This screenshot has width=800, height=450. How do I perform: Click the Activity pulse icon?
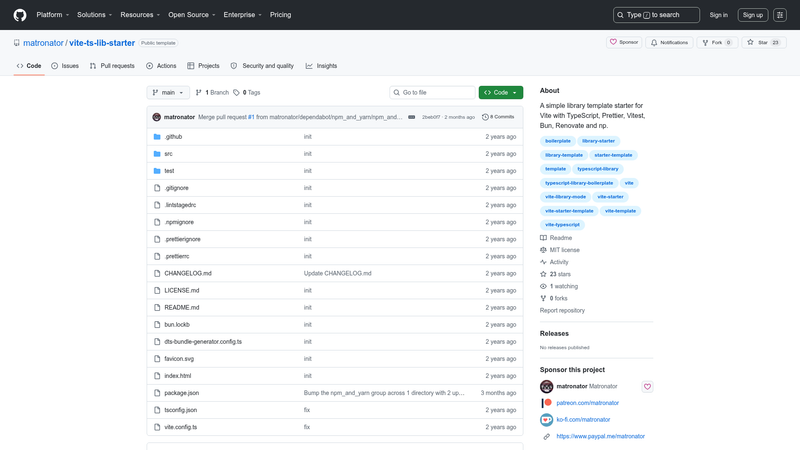tap(543, 262)
